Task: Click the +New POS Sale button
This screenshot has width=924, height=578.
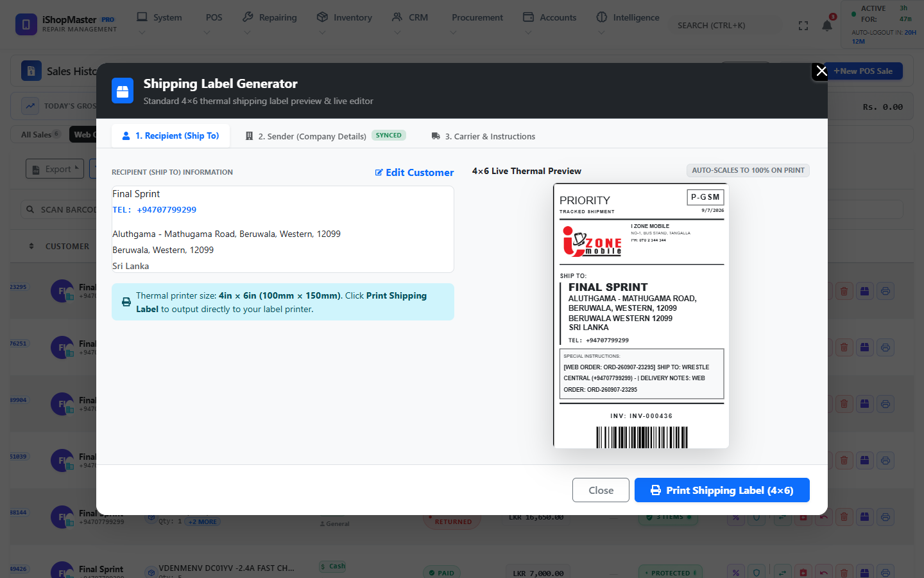Action: pyautogui.click(x=863, y=71)
